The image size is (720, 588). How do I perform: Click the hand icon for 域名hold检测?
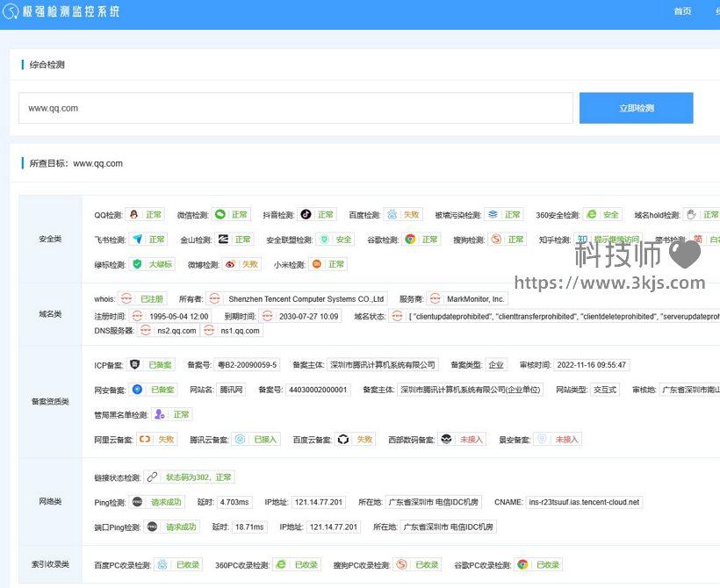tap(691, 214)
